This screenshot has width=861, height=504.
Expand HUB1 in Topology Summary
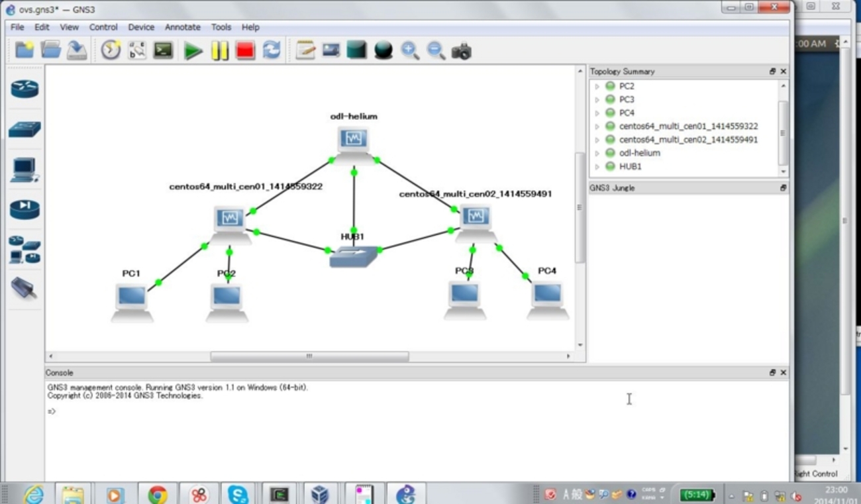click(597, 166)
